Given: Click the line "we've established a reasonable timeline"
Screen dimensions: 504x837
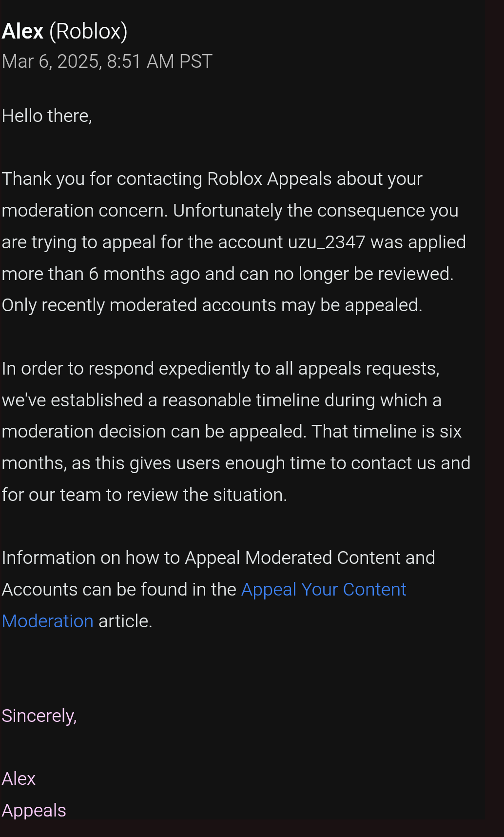Looking at the screenshot, I should tap(222, 400).
